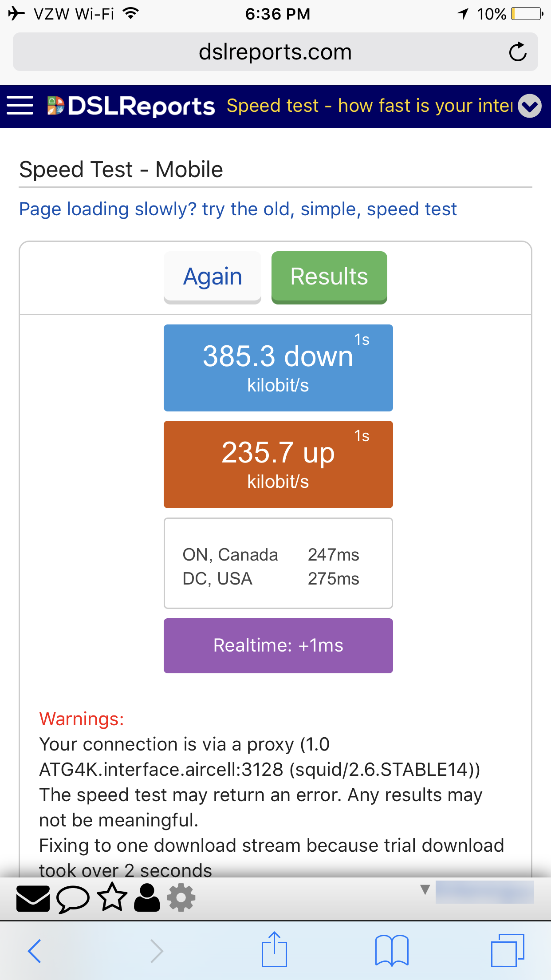The image size is (551, 980).
Task: Open the Safari share sheet
Action: [274, 949]
